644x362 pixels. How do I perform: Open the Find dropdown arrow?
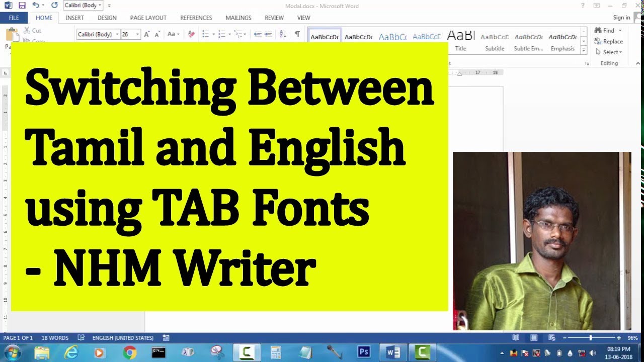pos(620,31)
